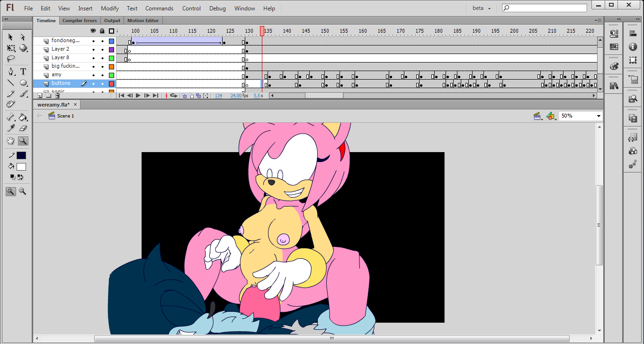Viewport: 644px width, 344px height.
Task: Show all layers as outlines header icon
Action: point(111,31)
